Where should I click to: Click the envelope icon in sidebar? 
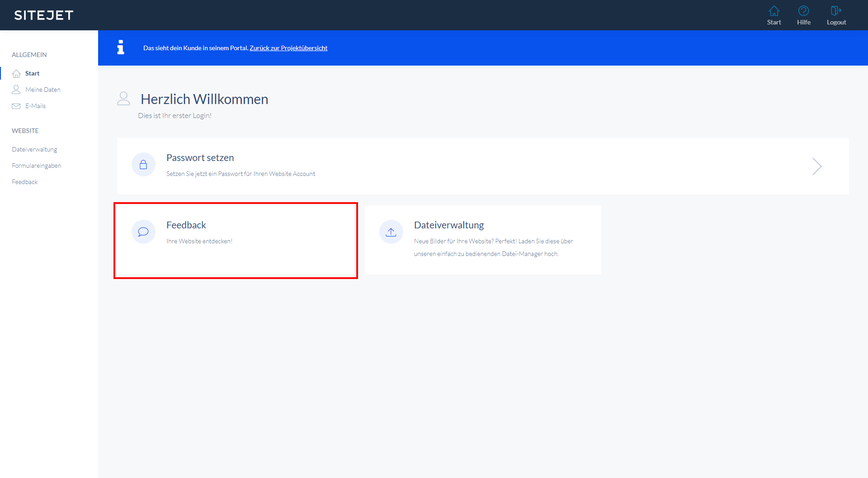coord(16,106)
